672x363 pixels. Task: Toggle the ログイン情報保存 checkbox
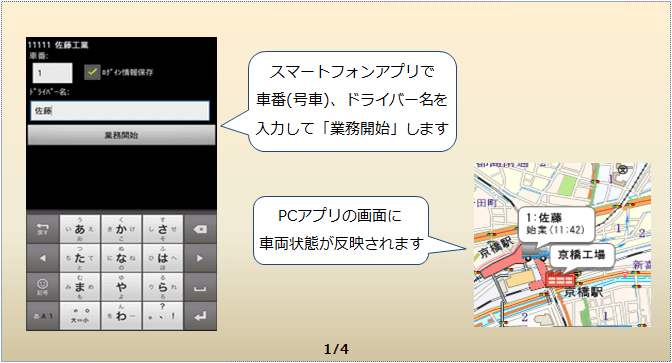(92, 72)
